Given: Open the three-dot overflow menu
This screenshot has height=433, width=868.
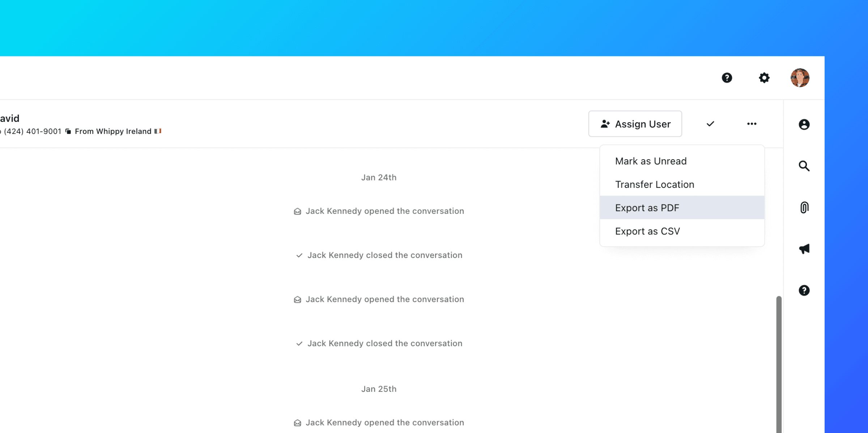Looking at the screenshot, I should (752, 123).
